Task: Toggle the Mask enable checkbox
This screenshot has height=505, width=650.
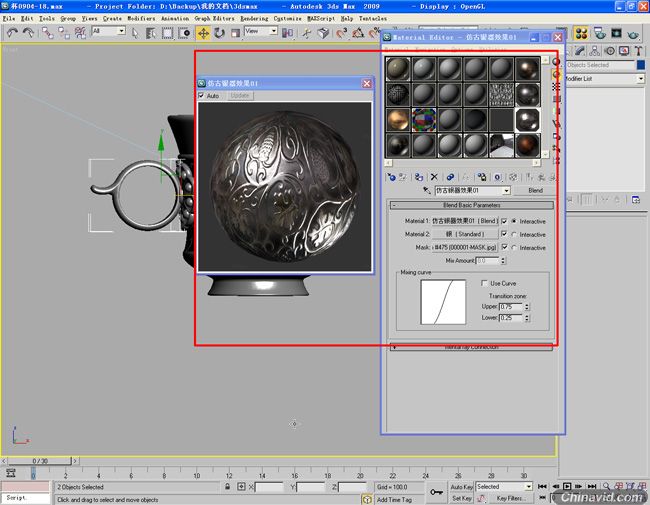Action: tap(504, 247)
